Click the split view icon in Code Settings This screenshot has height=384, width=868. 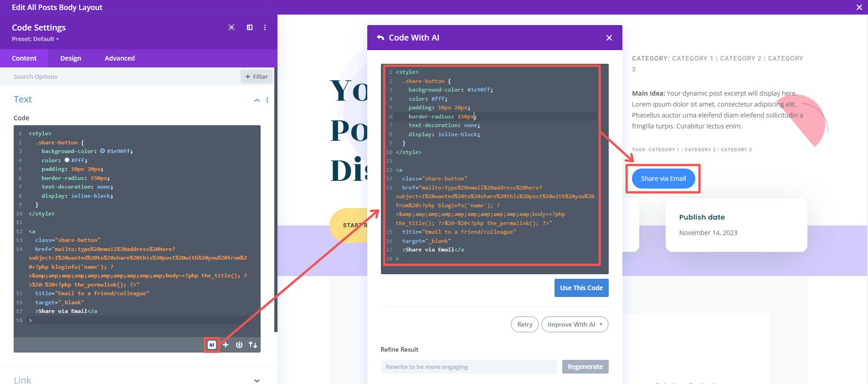coord(250,27)
